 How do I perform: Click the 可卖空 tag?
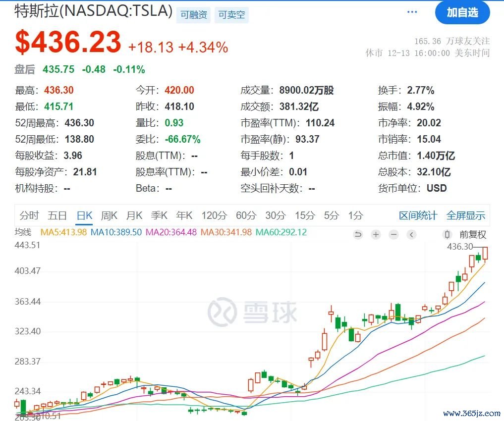[231, 15]
